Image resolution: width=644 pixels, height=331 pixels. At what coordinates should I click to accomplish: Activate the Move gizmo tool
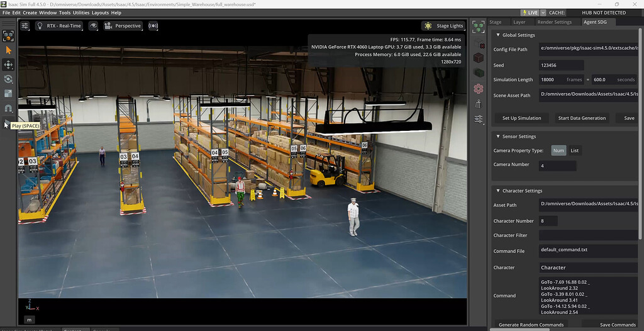point(9,64)
